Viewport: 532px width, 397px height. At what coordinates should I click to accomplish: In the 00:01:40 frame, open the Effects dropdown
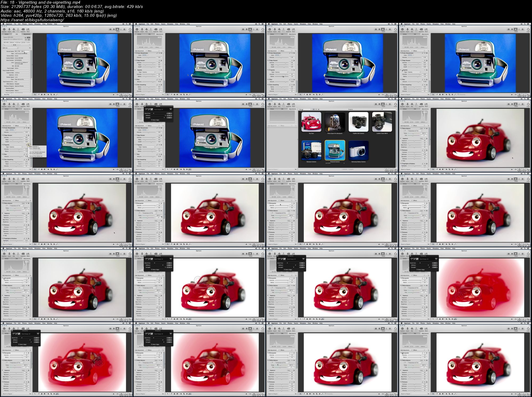click(x=21, y=126)
